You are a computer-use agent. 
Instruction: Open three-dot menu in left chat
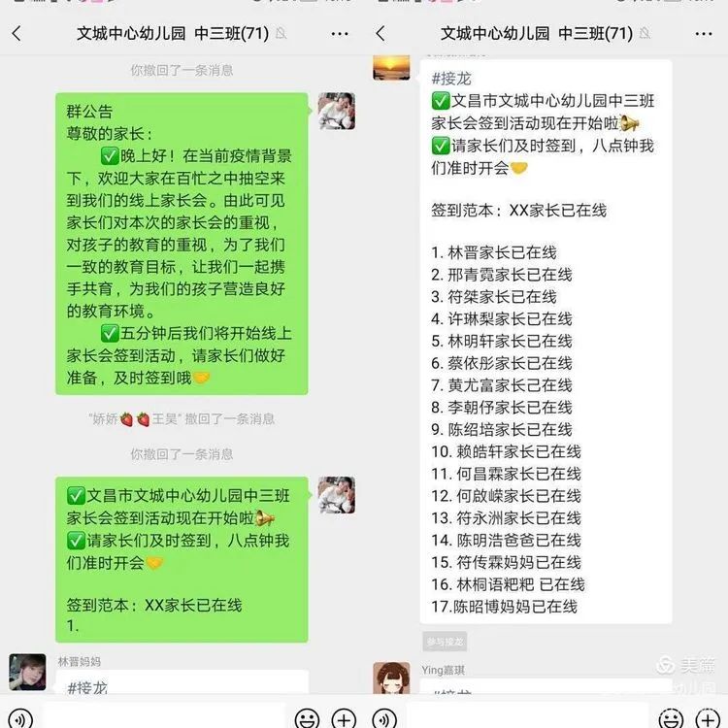click(x=340, y=34)
